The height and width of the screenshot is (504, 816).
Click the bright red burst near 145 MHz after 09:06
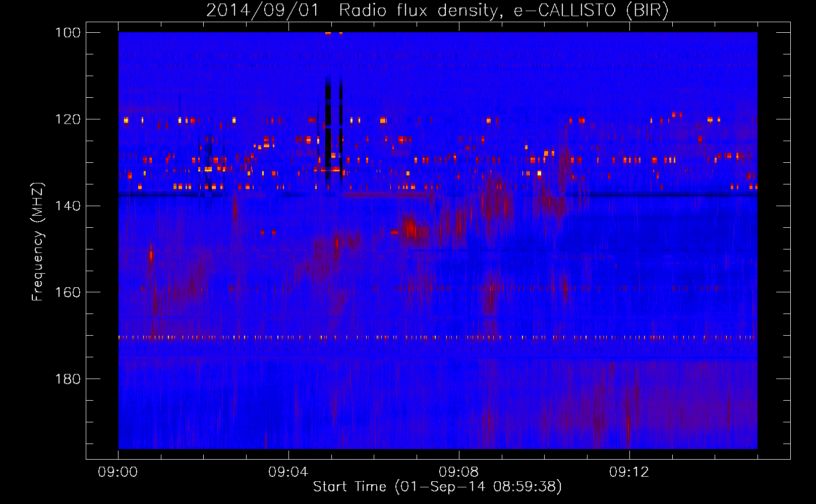point(415,231)
